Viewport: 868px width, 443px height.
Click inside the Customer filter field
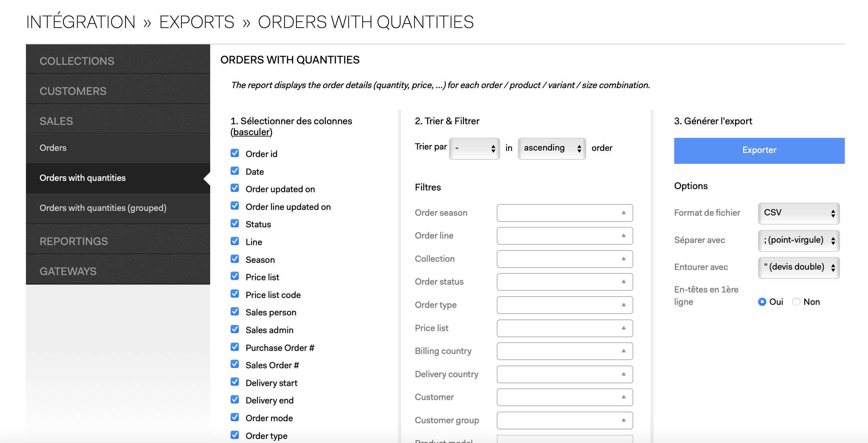click(565, 397)
